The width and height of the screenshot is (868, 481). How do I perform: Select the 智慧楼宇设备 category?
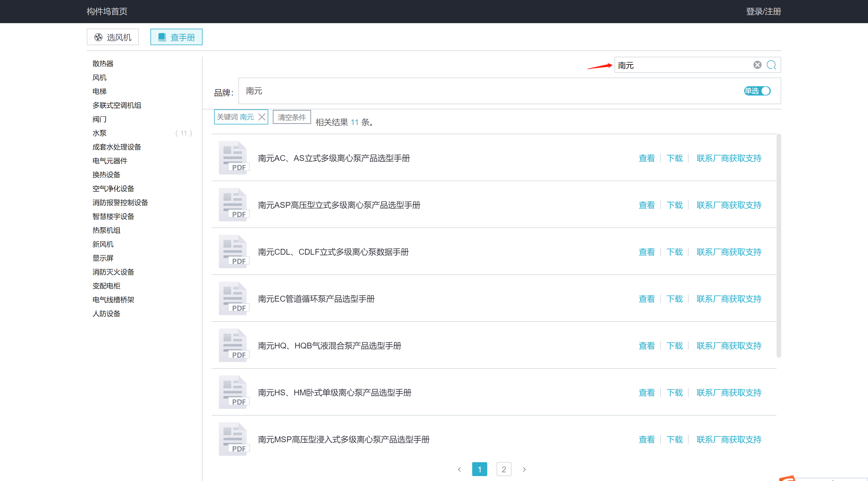pyautogui.click(x=113, y=216)
